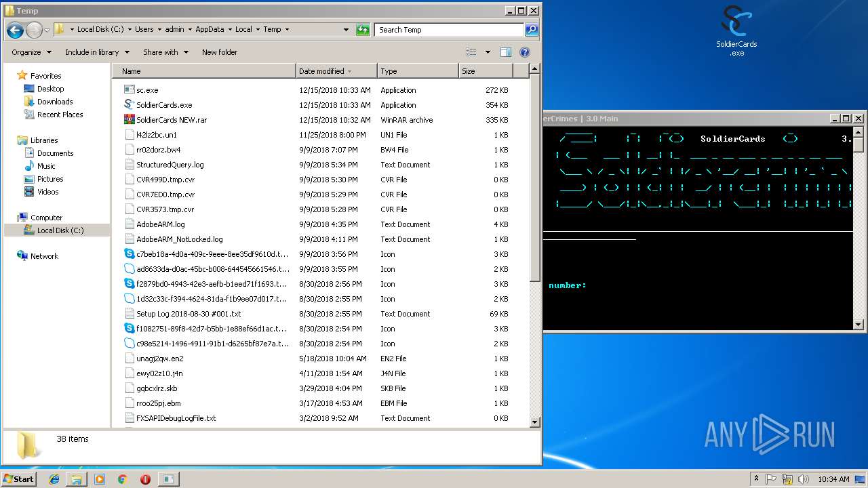Click the Help question mark icon
Image resolution: width=868 pixels, height=488 pixels.
(524, 52)
